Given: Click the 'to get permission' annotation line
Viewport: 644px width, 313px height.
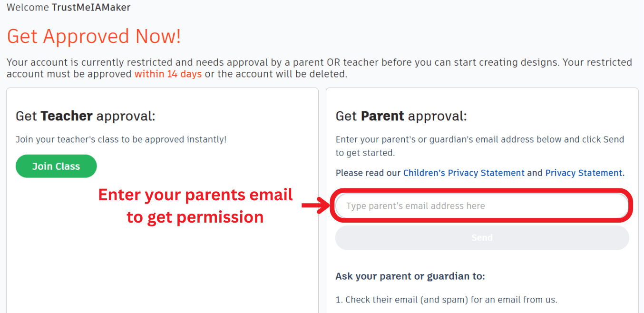Looking at the screenshot, I should (x=195, y=217).
